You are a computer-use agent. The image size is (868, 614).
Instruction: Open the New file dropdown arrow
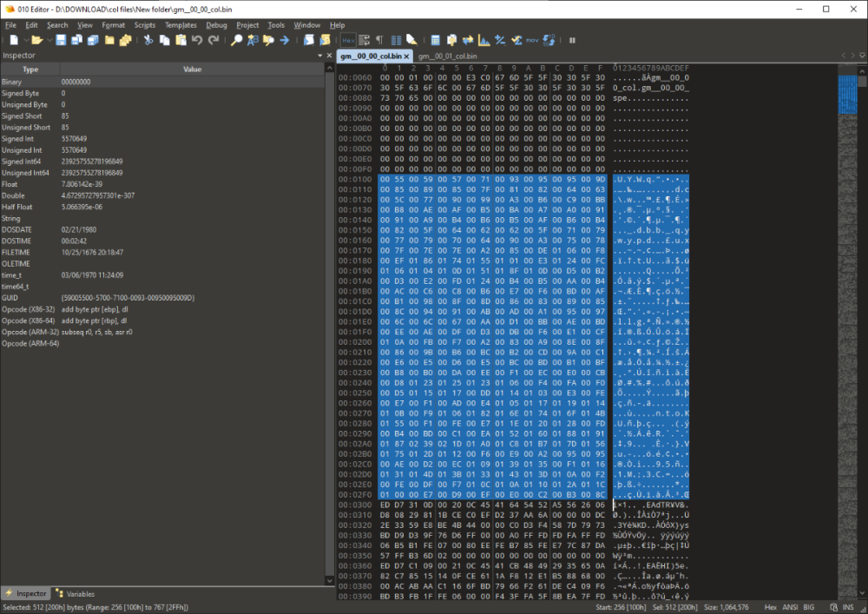click(x=25, y=40)
